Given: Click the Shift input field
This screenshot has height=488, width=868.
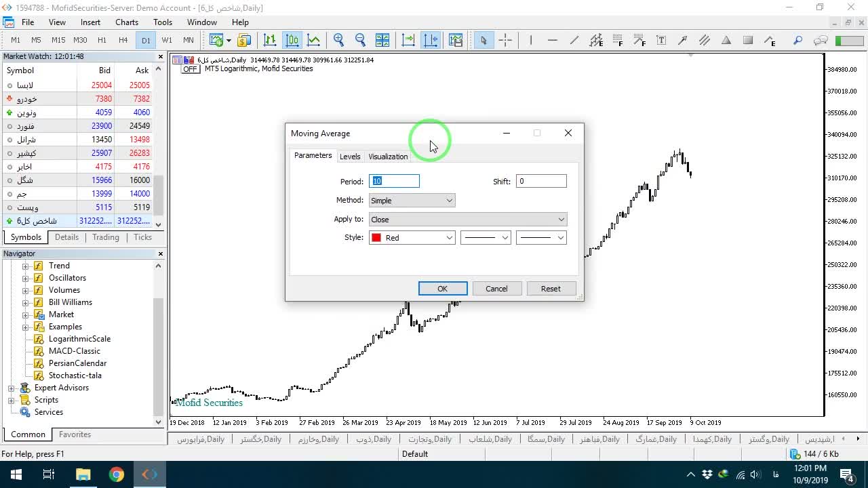Looking at the screenshot, I should tap(541, 181).
